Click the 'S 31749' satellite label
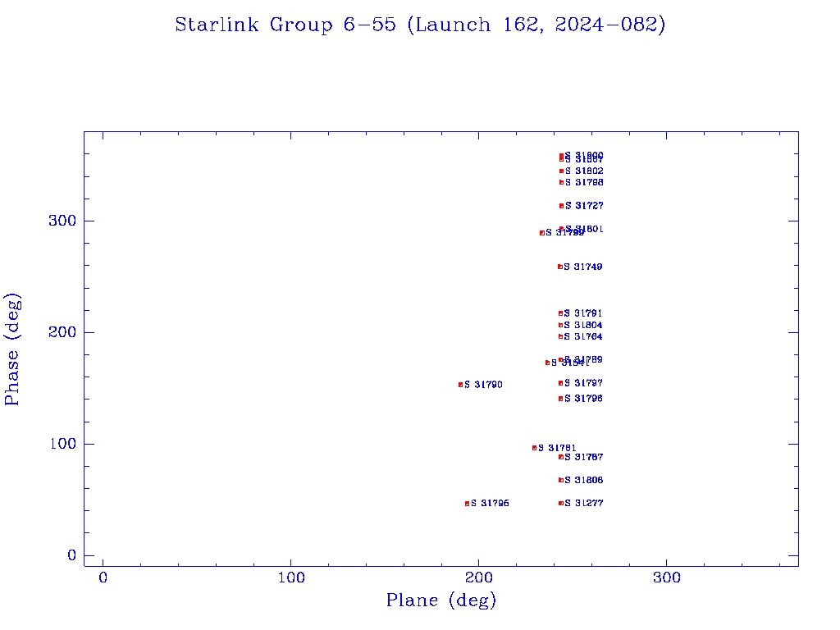This screenshot has height=630, width=840. tap(583, 267)
